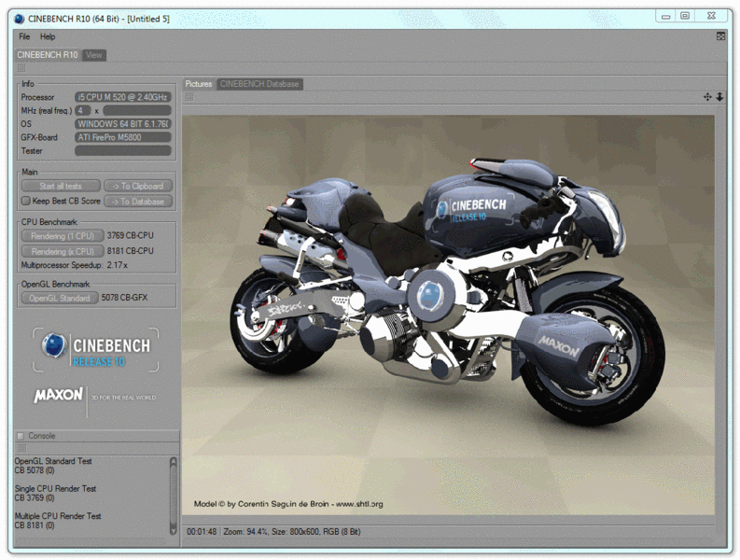Run Rendering (1 CPU) test
Screen dimensions: 740x560
[62, 235]
